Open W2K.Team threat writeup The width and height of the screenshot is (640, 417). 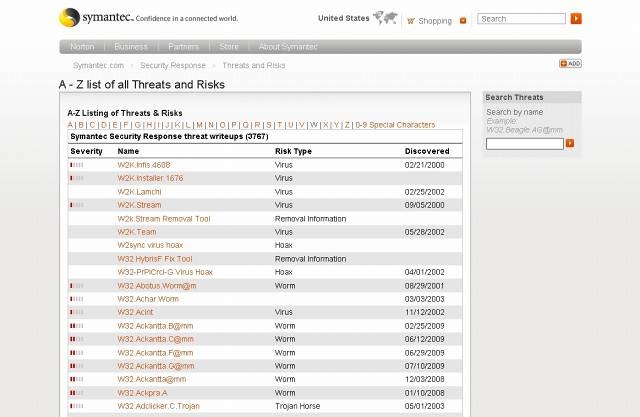point(137,232)
